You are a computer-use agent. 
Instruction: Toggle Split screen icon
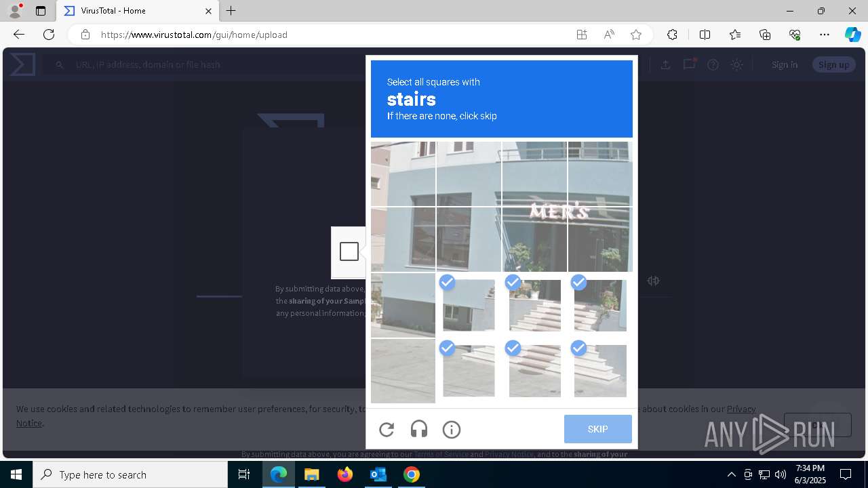705,35
